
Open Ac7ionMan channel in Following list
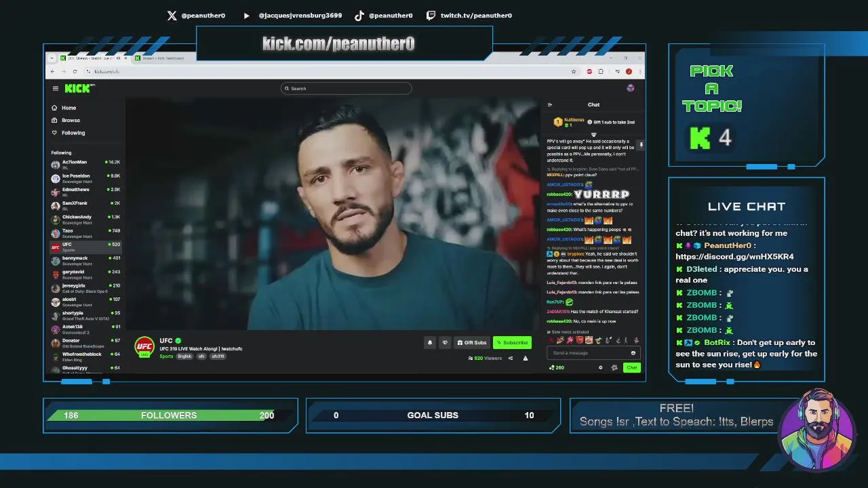(x=85, y=164)
